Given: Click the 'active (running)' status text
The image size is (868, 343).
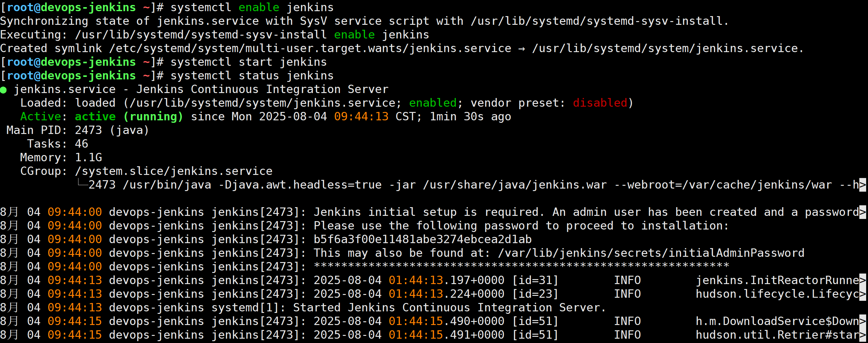Looking at the screenshot, I should pyautogui.click(x=129, y=117).
